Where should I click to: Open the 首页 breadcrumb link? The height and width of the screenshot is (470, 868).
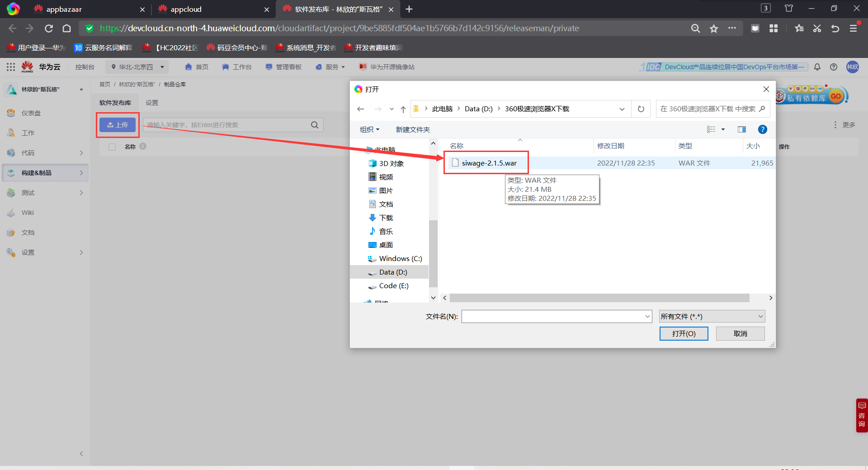(x=105, y=85)
